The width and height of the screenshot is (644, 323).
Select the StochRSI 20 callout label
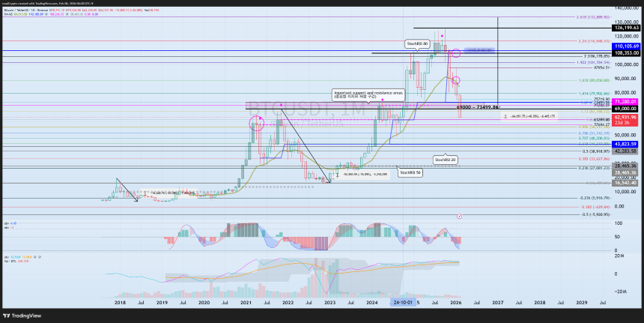pos(446,160)
